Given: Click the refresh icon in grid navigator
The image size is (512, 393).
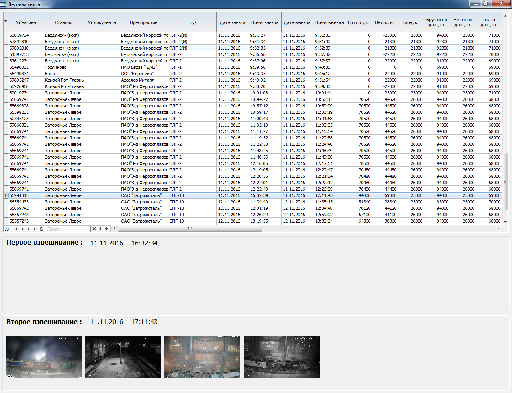Looking at the screenshot, I should tap(41, 229).
